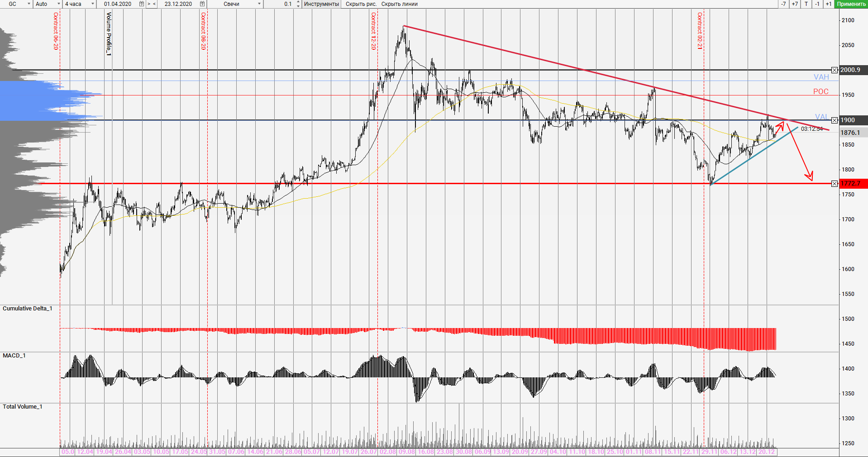Increase the 0.1 step value with the up arrow
Viewport: 868px width, 457px height.
[298, 2]
